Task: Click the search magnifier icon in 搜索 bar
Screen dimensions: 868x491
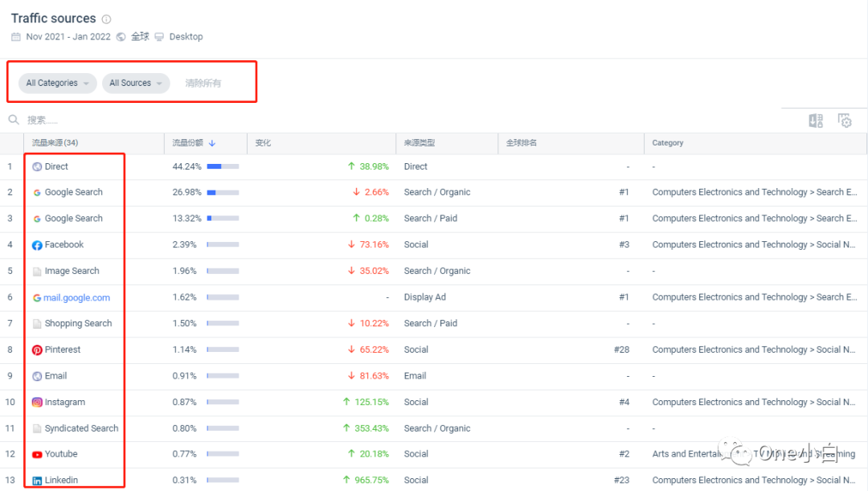Action: point(13,120)
